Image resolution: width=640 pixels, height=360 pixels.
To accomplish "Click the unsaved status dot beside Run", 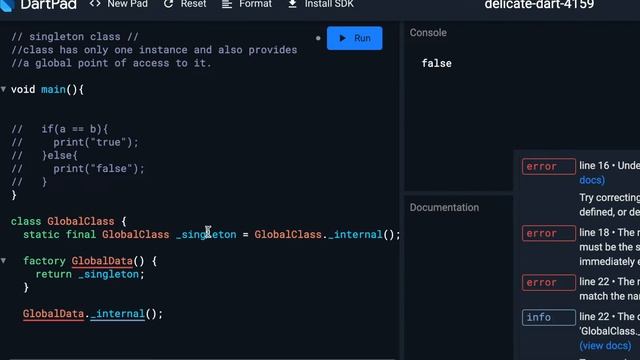I will click(318, 38).
